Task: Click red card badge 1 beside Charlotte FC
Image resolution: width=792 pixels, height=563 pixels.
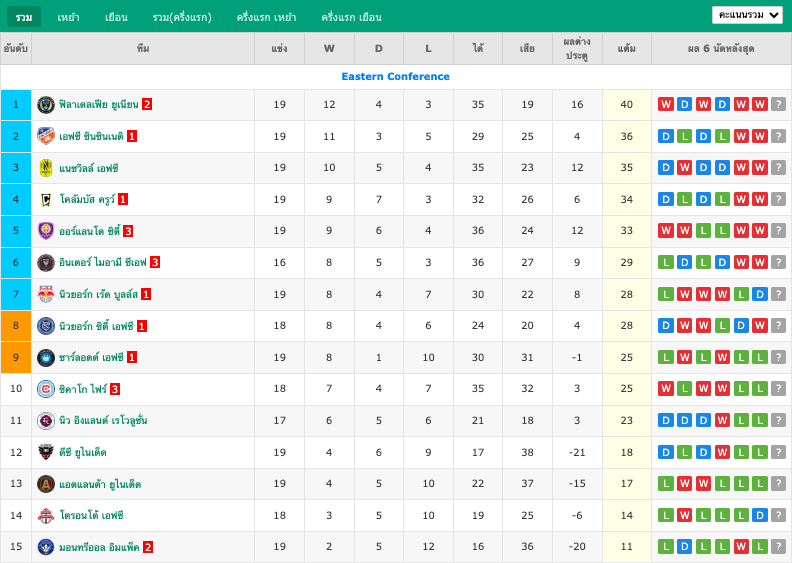Action: click(132, 357)
